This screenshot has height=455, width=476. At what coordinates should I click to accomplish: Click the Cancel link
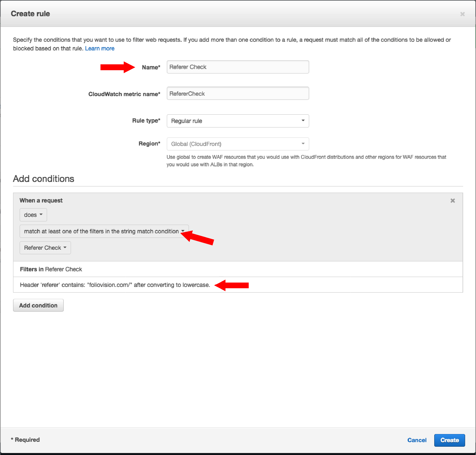417,440
